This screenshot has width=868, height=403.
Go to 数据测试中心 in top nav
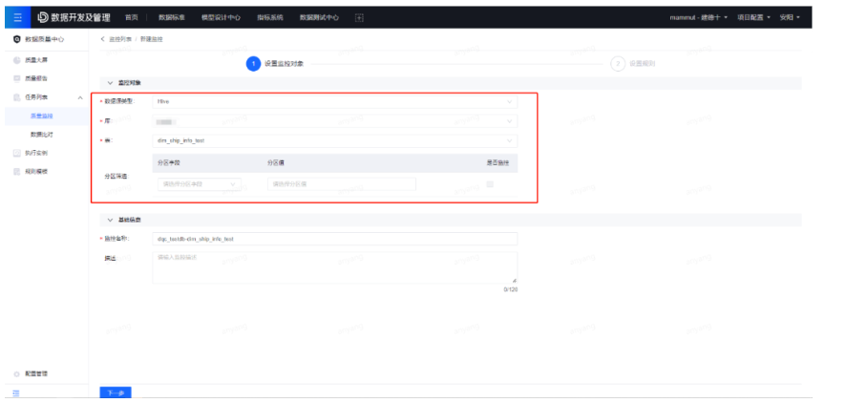(x=319, y=18)
